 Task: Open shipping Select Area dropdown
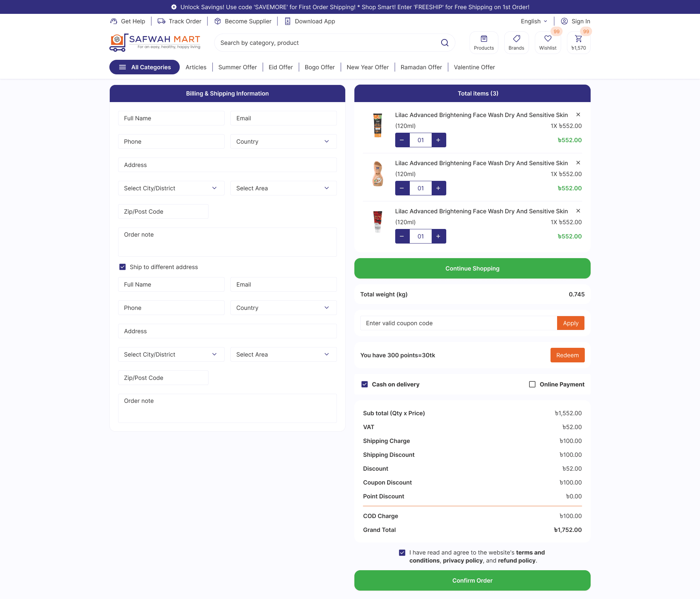coord(284,354)
